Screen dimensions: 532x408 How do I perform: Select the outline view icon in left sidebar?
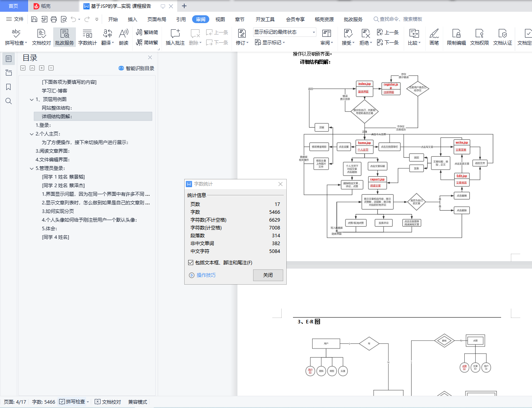[x=9, y=59]
